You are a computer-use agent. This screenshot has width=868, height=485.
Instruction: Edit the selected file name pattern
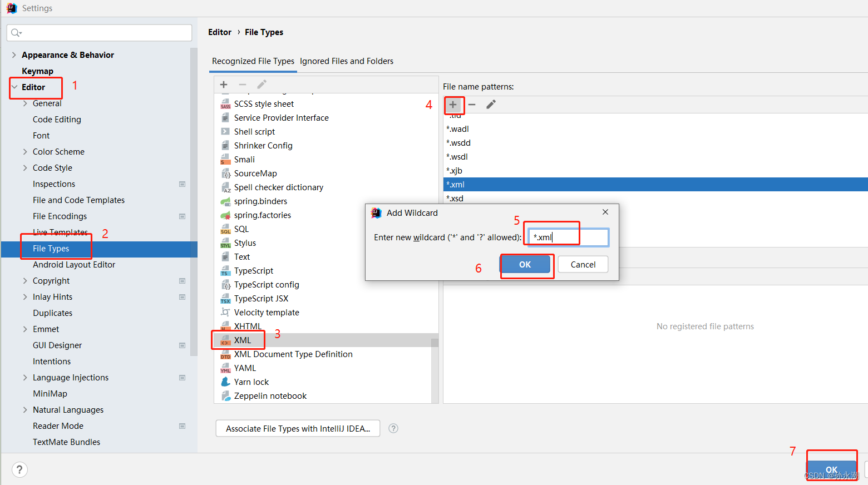[491, 105]
